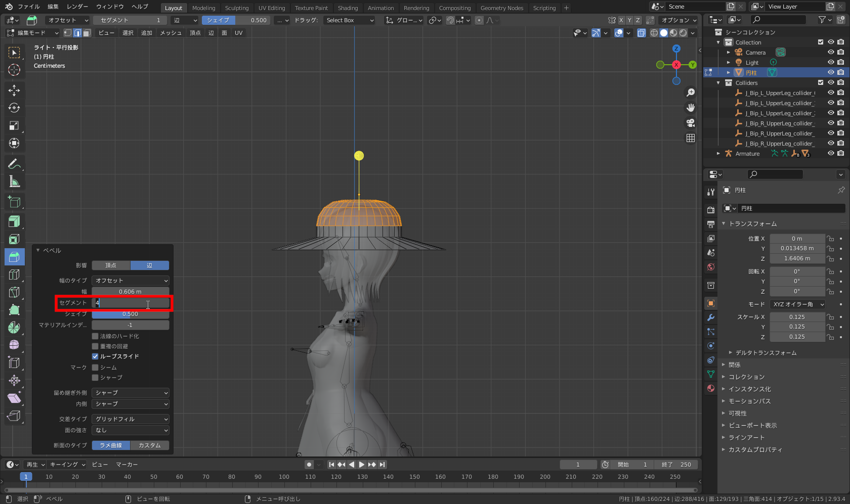850x504 pixels.
Task: Enable the 法線のハード化 checkbox
Action: pos(95,336)
